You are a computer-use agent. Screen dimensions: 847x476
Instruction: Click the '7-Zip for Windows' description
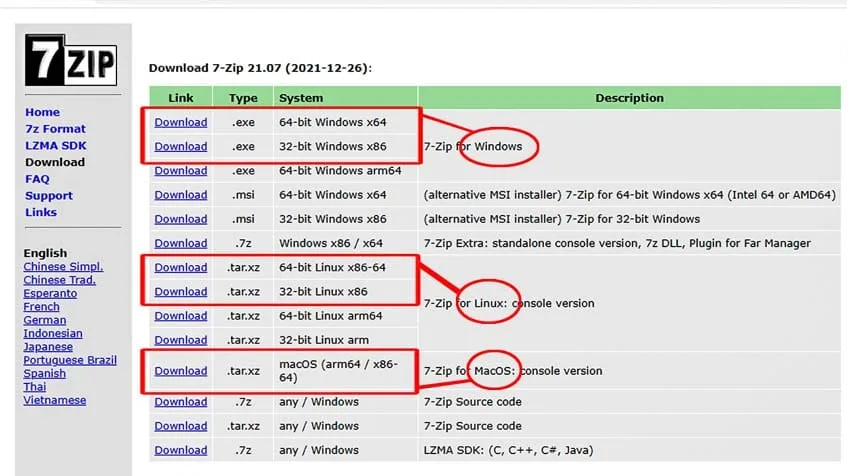pos(473,146)
